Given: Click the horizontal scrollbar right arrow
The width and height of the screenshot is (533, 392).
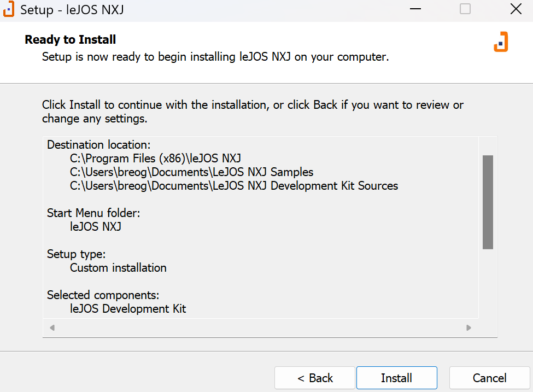Looking at the screenshot, I should [468, 327].
